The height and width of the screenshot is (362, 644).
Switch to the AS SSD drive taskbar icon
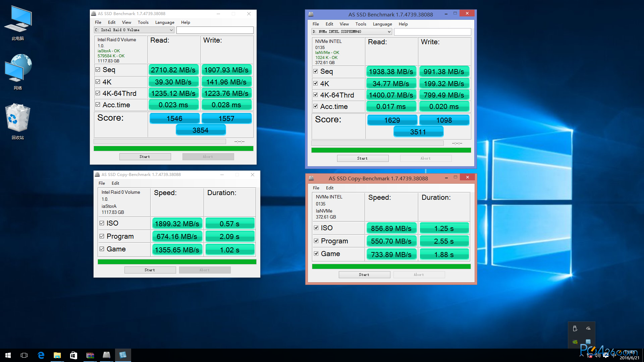pyautogui.click(x=106, y=355)
